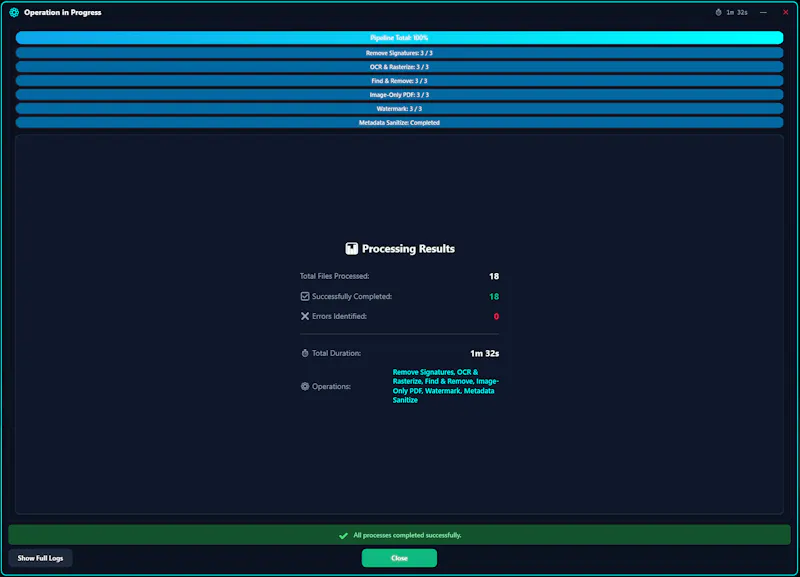Click the All processes completed successfully message
Screen dimensions: 800x577
click(407, 535)
